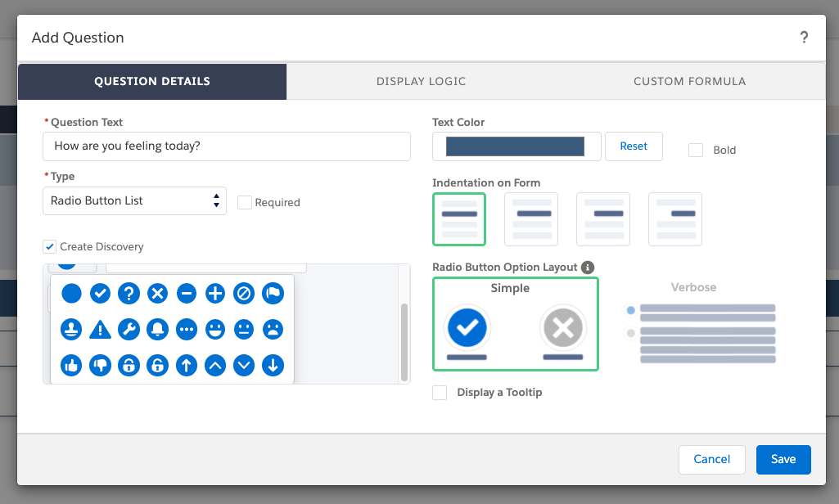Choose the down chevron icon

pos(244,366)
